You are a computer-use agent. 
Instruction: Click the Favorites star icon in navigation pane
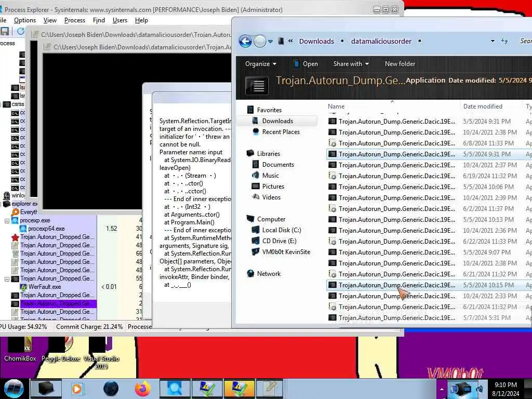pyautogui.click(x=250, y=110)
